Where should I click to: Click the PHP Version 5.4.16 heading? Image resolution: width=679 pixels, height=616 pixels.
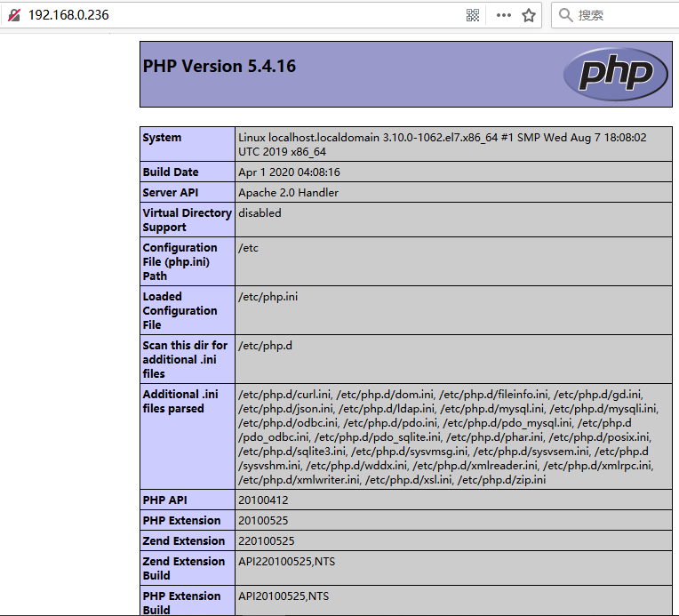(x=220, y=67)
